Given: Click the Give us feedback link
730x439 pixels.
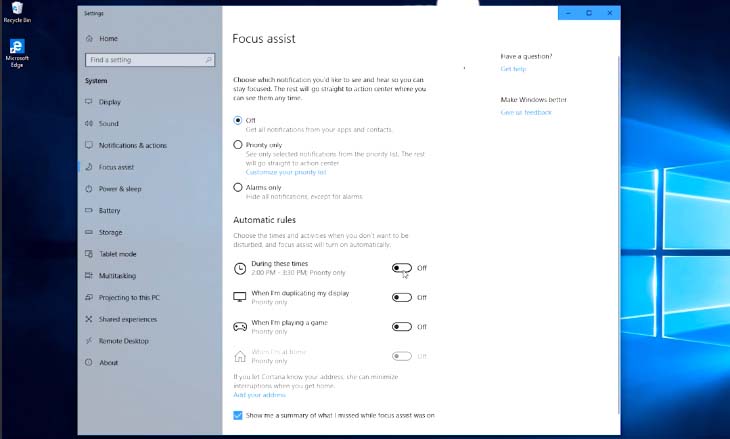Looking at the screenshot, I should click(526, 112).
